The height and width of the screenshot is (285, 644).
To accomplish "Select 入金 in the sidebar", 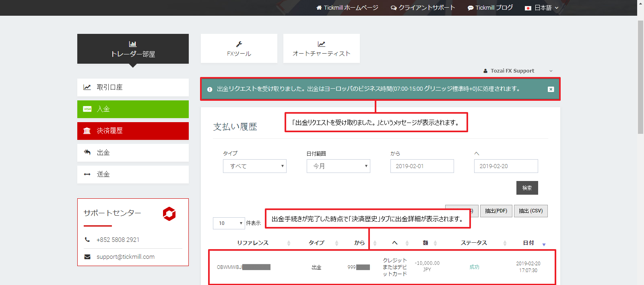I will (x=133, y=109).
